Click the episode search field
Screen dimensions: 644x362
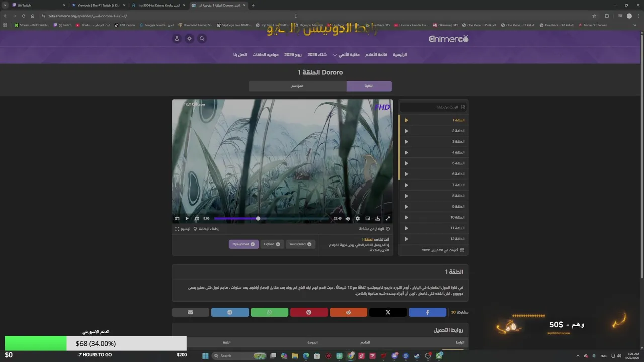click(433, 107)
